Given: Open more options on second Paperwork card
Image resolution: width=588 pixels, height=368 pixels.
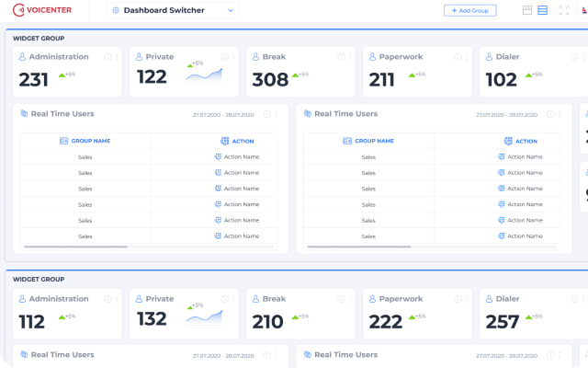Looking at the screenshot, I should click(468, 299).
